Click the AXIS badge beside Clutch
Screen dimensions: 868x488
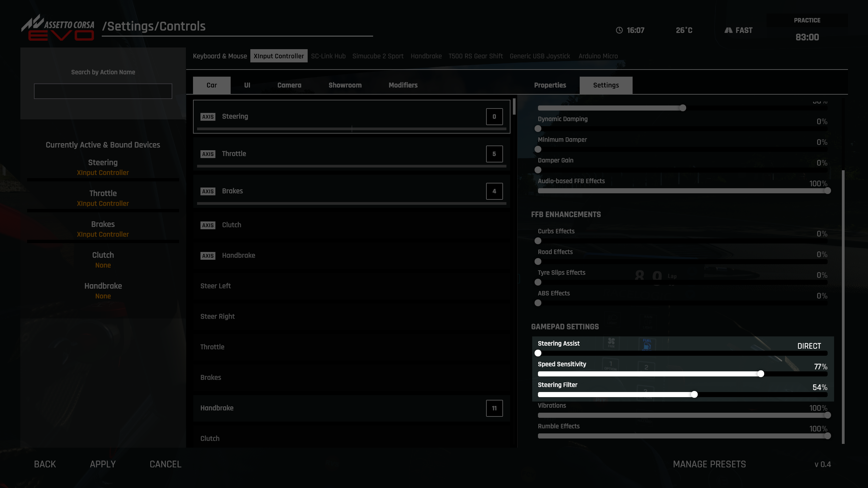point(208,225)
